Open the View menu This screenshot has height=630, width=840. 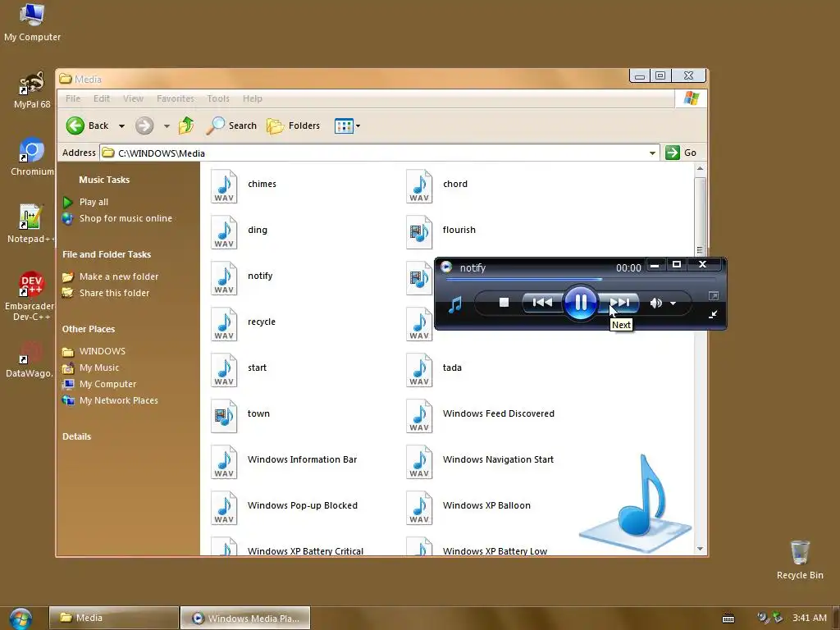click(133, 98)
